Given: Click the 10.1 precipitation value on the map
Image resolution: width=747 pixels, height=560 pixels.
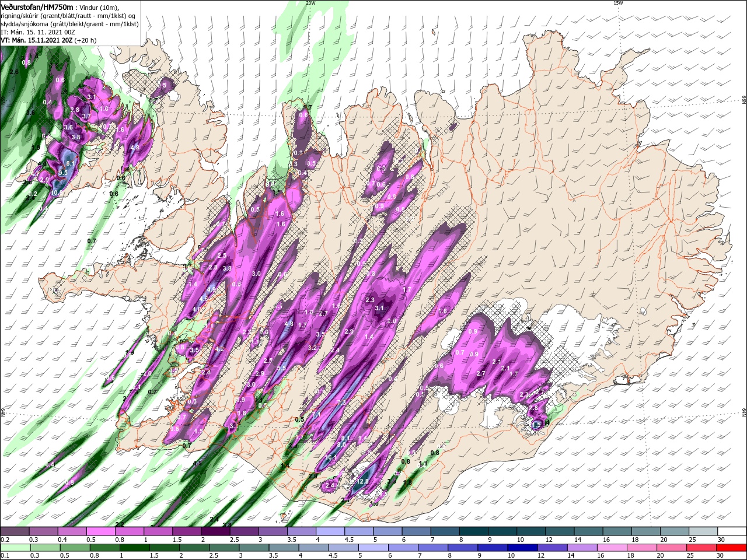Looking at the screenshot, I should coord(332,457).
